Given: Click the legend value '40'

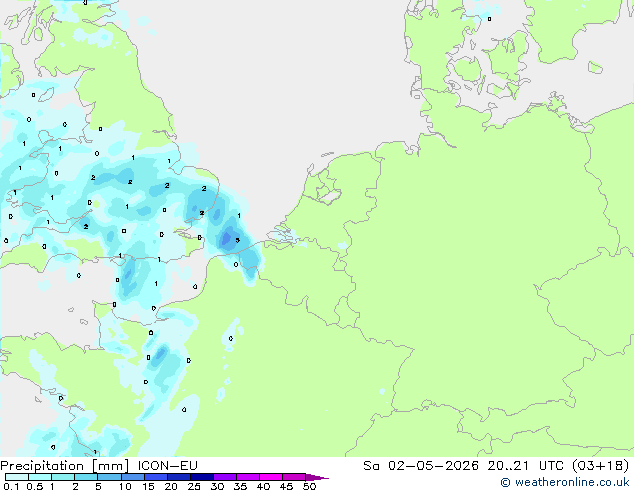Looking at the screenshot, I should [x=263, y=486].
